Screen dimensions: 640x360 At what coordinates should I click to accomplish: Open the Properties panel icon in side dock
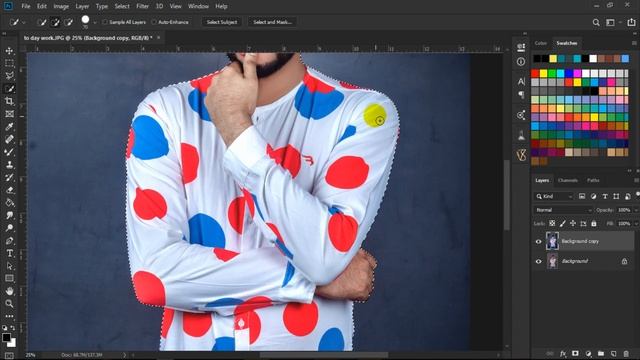click(x=521, y=47)
